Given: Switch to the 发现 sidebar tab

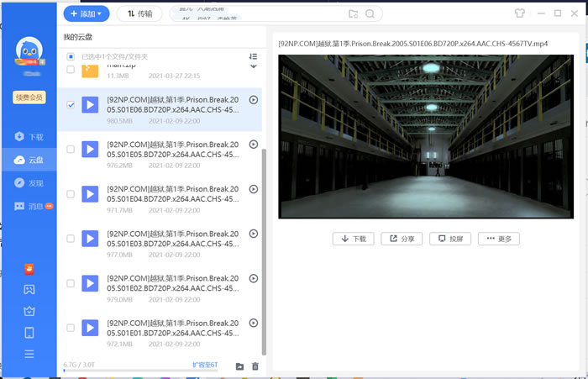Looking at the screenshot, I should point(29,183).
